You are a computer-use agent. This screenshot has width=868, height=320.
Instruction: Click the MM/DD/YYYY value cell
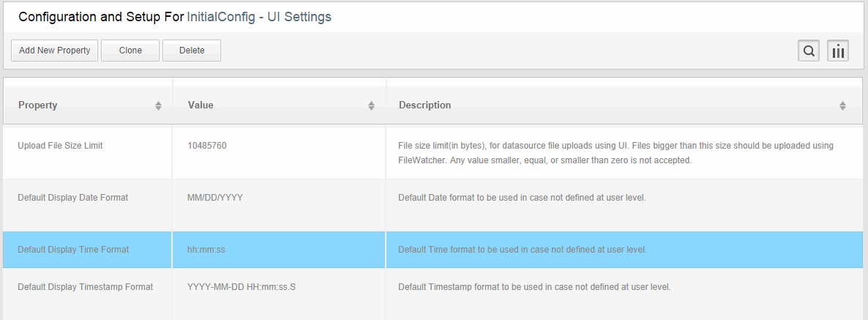tap(279, 205)
